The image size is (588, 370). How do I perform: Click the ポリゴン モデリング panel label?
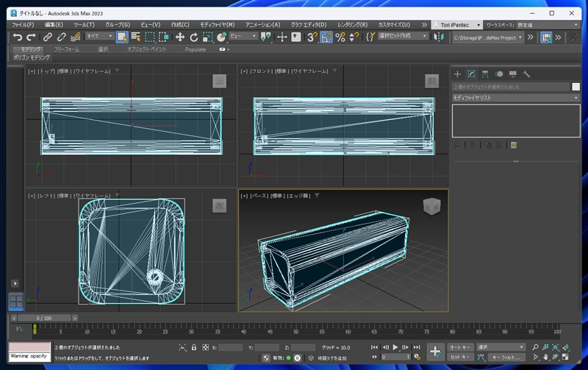[x=32, y=57]
